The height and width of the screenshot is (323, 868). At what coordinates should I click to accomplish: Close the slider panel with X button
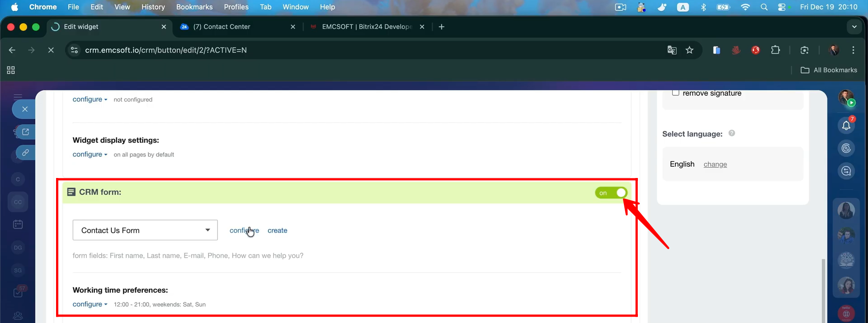(x=25, y=109)
